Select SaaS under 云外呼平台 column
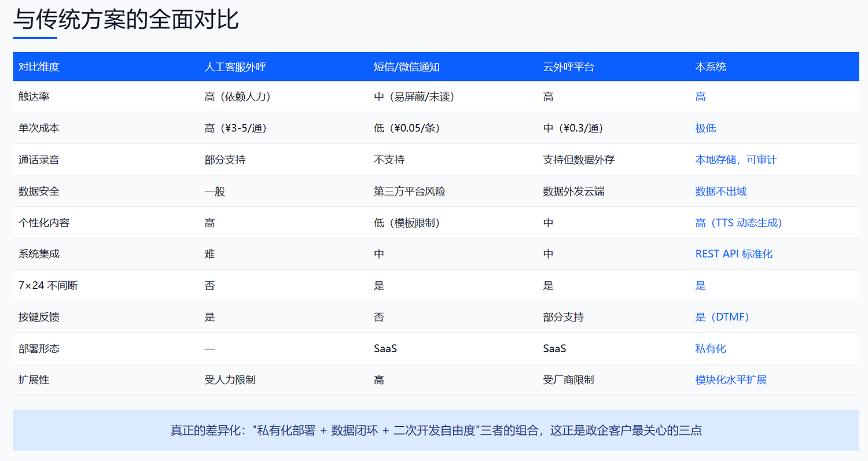The width and height of the screenshot is (868, 461). [x=554, y=349]
